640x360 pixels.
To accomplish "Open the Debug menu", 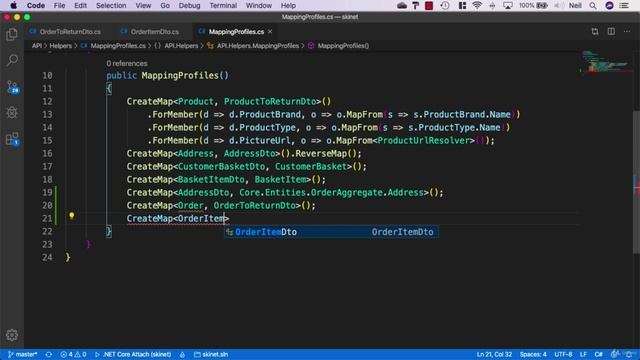I will click(189, 5).
